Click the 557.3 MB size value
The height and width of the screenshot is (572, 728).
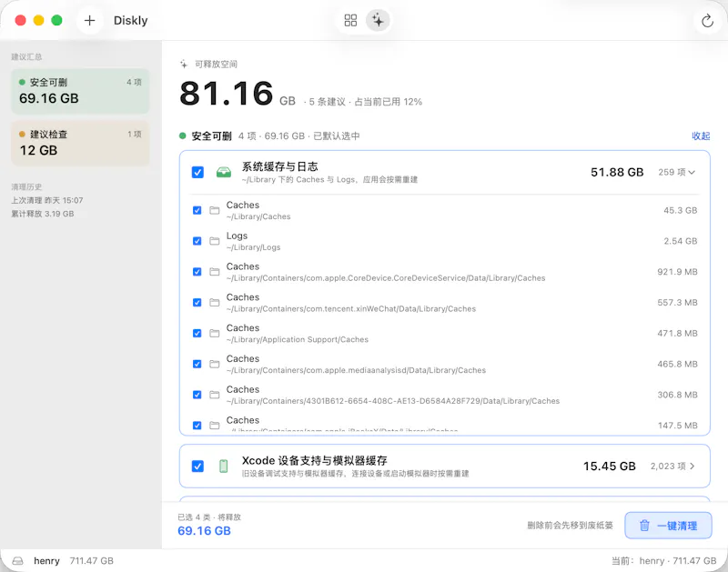(x=677, y=303)
